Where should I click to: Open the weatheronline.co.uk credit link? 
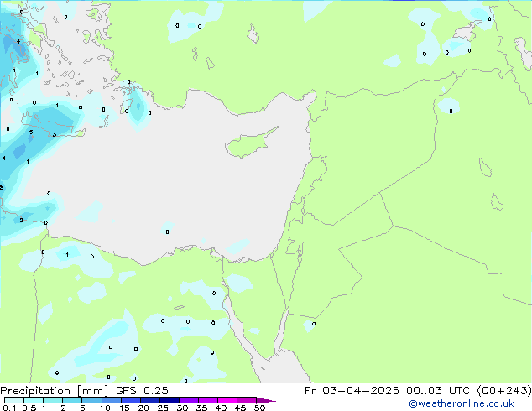[462, 403]
